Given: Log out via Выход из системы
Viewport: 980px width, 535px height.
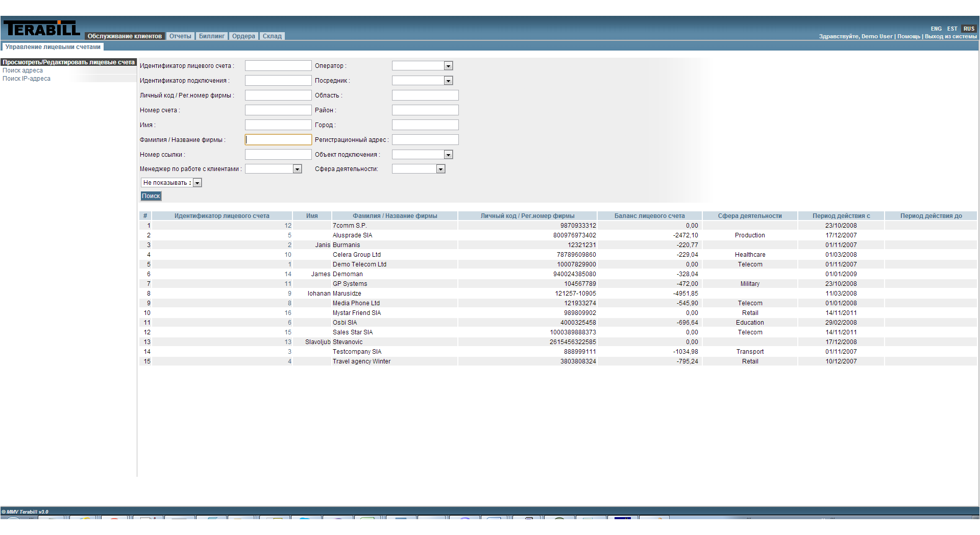Looking at the screenshot, I should (950, 37).
